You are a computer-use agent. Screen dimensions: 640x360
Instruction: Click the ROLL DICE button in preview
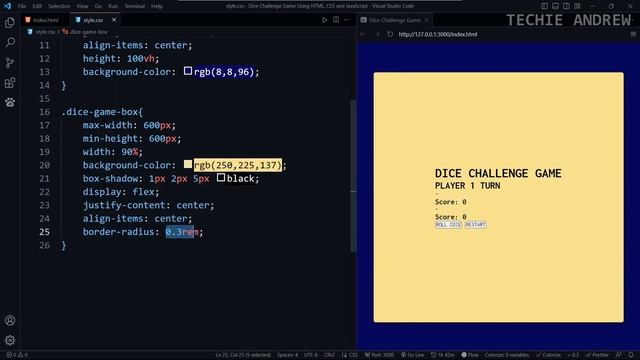(x=448, y=225)
